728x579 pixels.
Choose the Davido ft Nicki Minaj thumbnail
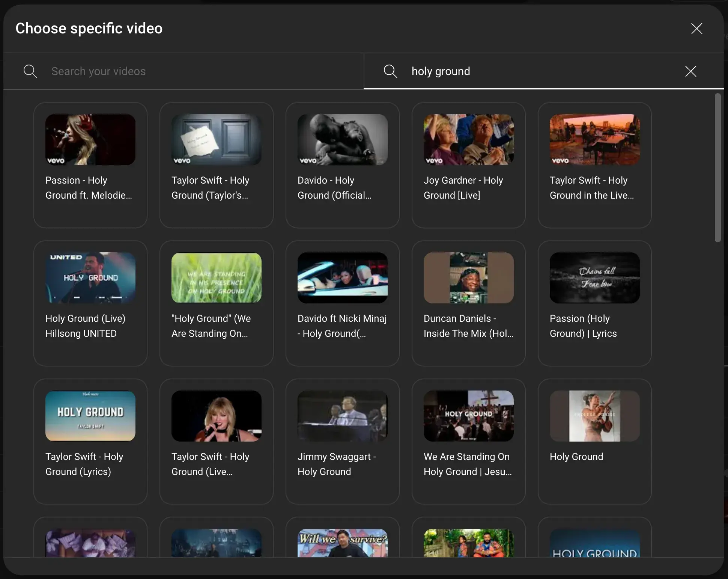[343, 278]
